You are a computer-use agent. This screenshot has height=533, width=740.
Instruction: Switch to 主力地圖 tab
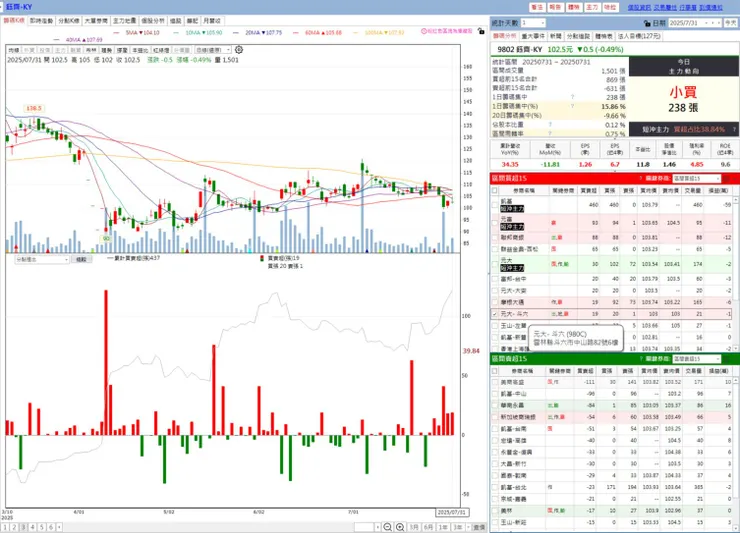[124, 21]
